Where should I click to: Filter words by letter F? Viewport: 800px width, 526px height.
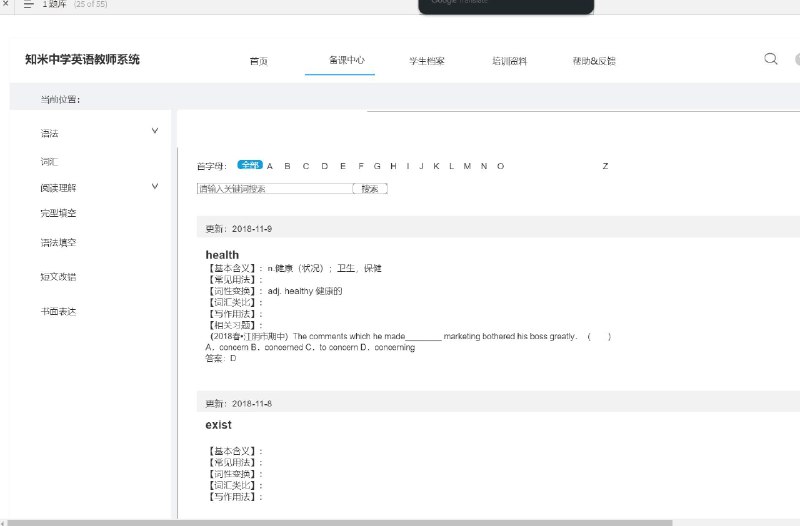point(361,166)
